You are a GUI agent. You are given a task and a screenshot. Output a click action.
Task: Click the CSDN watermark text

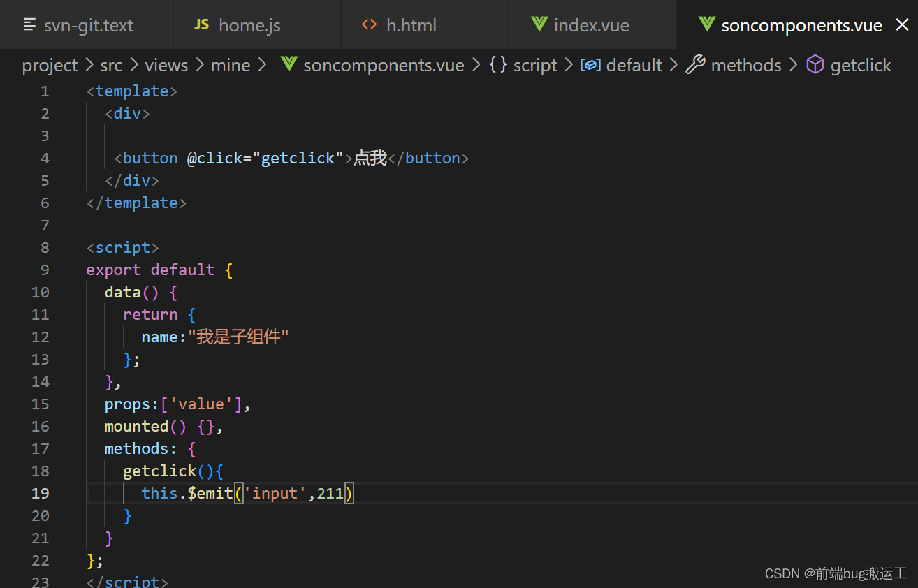(835, 573)
